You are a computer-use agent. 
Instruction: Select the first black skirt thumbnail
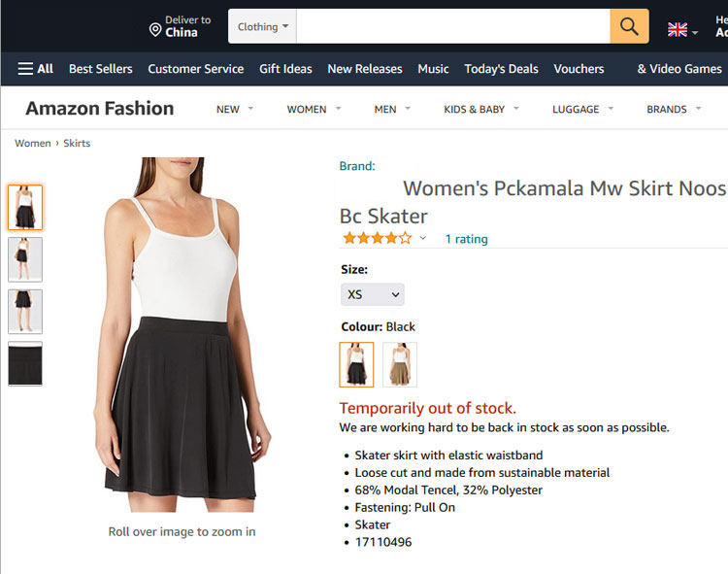25,208
